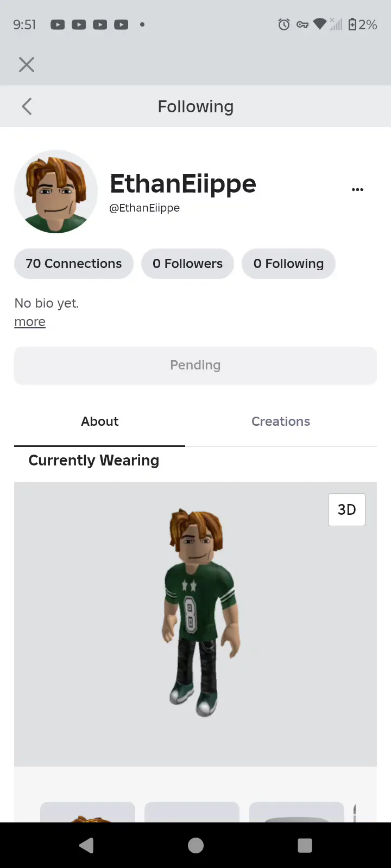Viewport: 391px width, 868px height.
Task: Close the profile view with X icon
Action: coord(26,65)
